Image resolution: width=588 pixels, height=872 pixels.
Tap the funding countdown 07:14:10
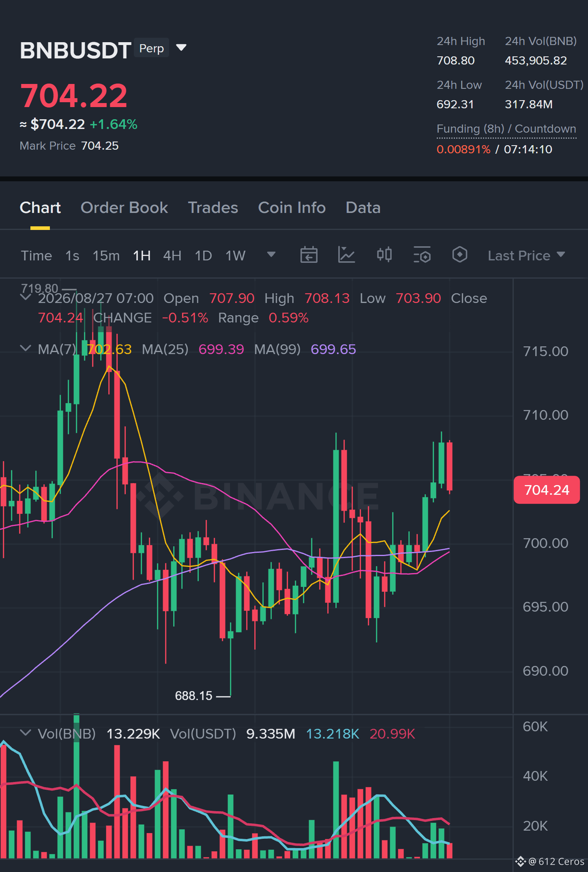528,149
